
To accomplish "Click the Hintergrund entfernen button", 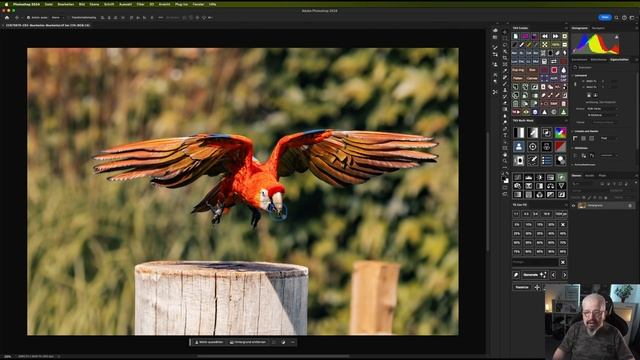I will click(248, 342).
